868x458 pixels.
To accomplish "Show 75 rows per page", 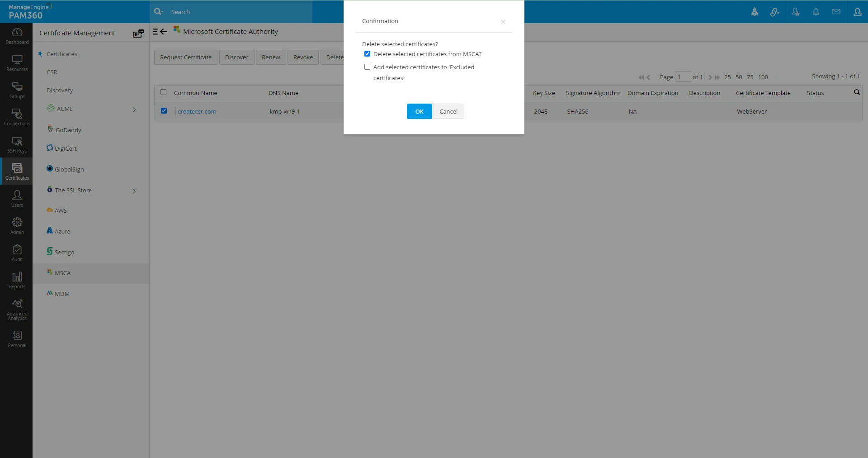I will pos(750,77).
